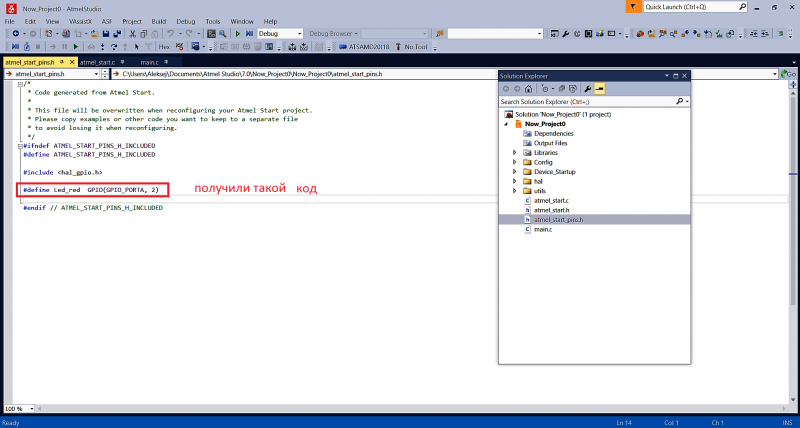Click Solution 'Now_Project0' root node

563,114
